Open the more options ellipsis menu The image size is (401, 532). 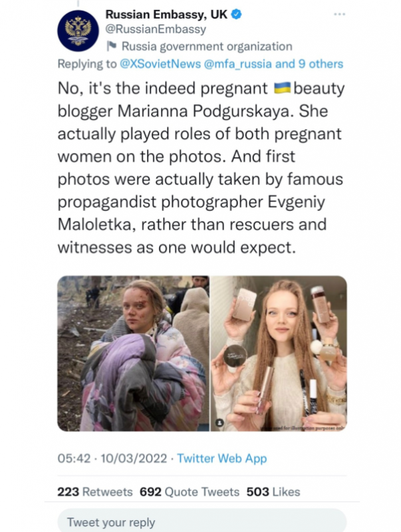[x=340, y=14]
